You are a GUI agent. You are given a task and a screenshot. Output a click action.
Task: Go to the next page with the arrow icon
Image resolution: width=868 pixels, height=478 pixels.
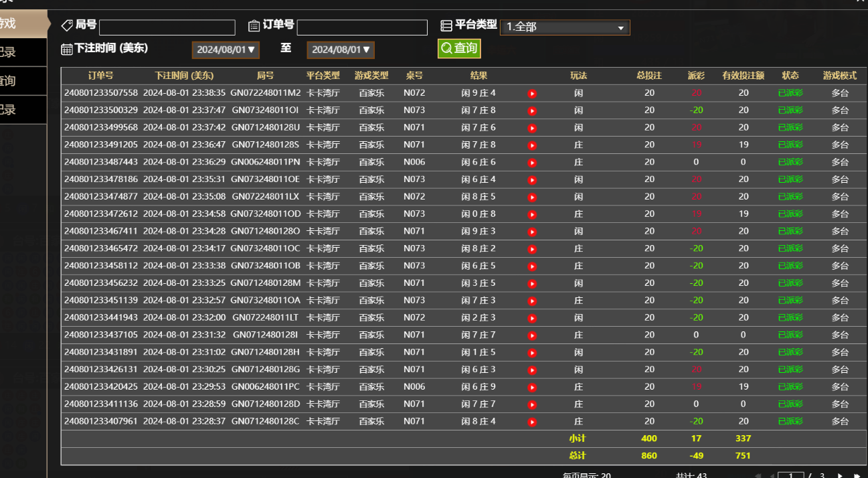[839, 474]
